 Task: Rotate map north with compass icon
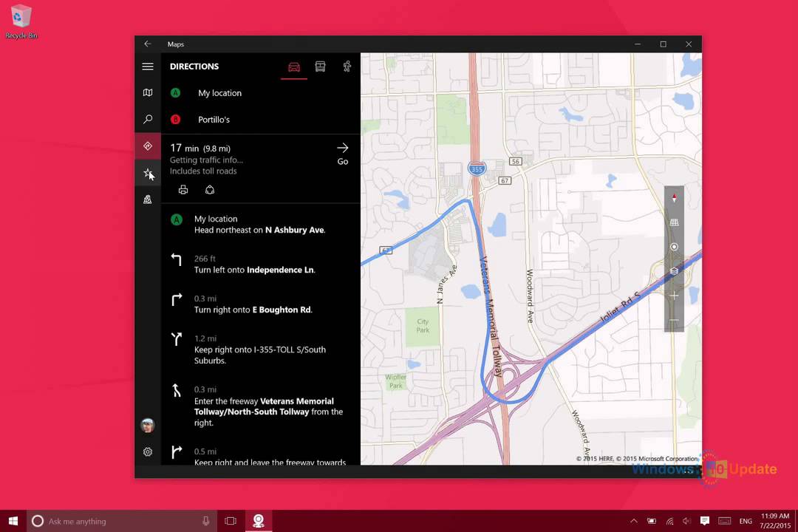click(x=674, y=198)
